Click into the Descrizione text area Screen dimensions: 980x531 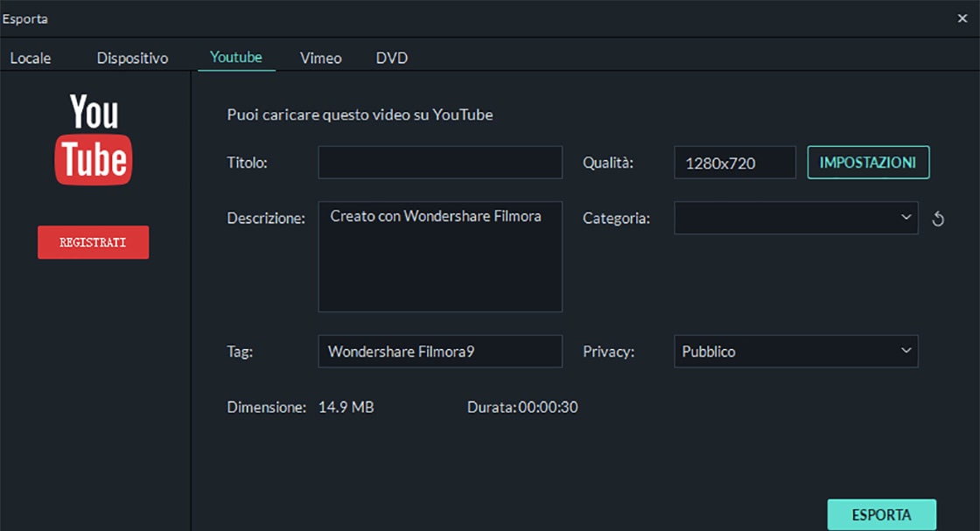440,257
